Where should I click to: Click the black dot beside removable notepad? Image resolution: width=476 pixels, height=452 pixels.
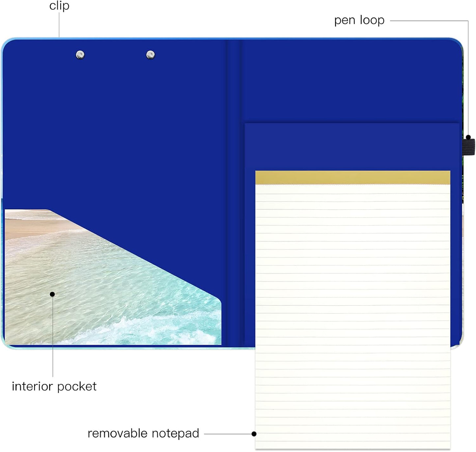pos(254,434)
